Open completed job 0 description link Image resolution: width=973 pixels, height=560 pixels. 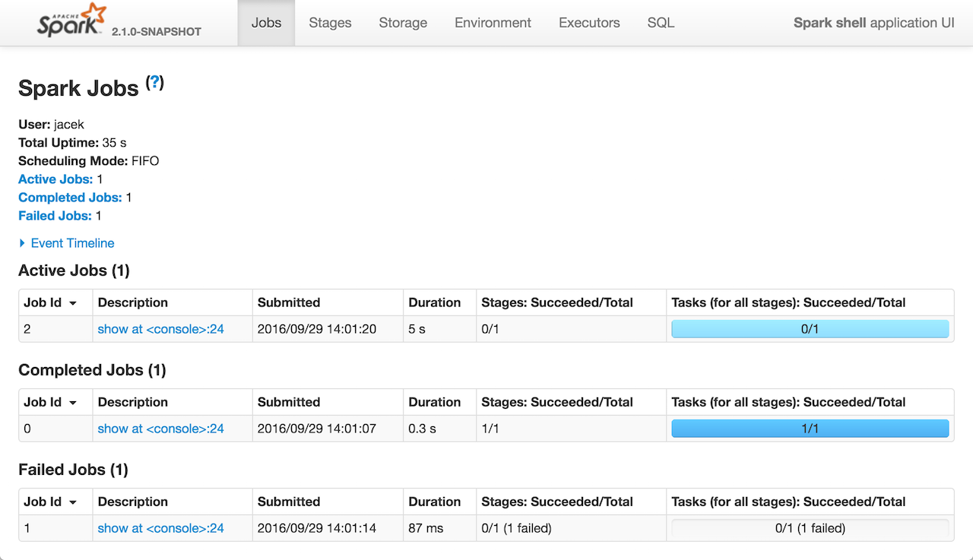[160, 429]
